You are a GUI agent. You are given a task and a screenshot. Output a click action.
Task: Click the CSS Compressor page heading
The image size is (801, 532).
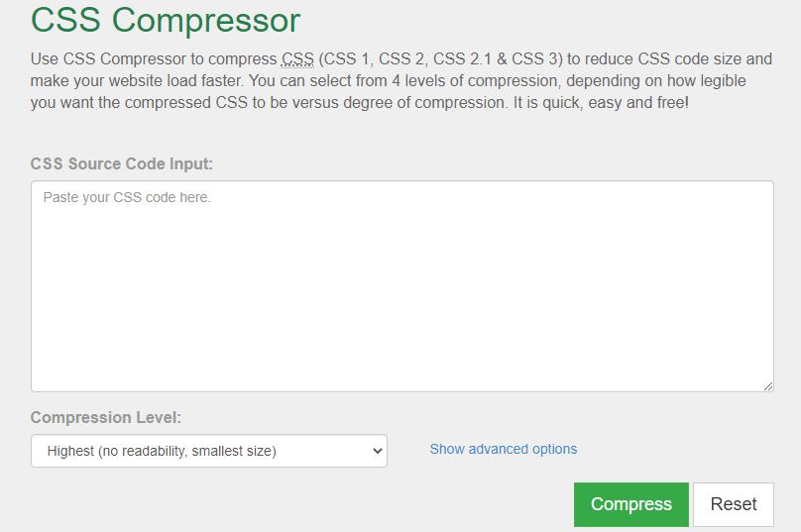166,21
